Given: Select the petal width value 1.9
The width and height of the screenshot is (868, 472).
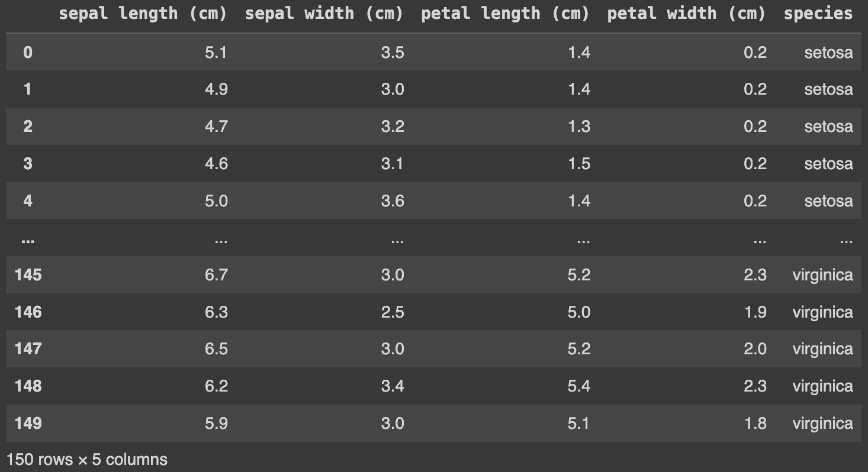Looking at the screenshot, I should click(x=755, y=312).
